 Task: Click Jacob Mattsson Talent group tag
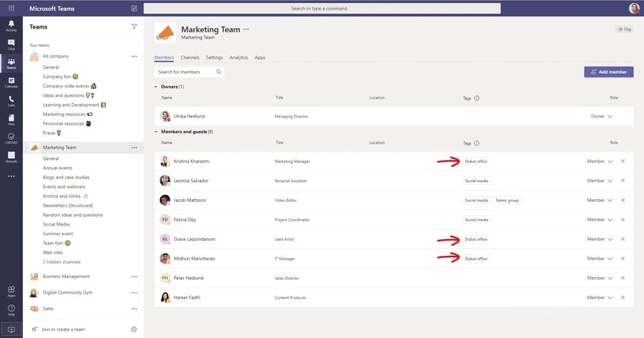click(x=507, y=201)
